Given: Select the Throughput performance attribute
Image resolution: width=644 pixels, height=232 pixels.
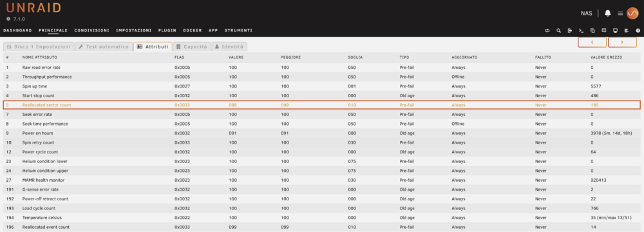Looking at the screenshot, I should [x=47, y=77].
